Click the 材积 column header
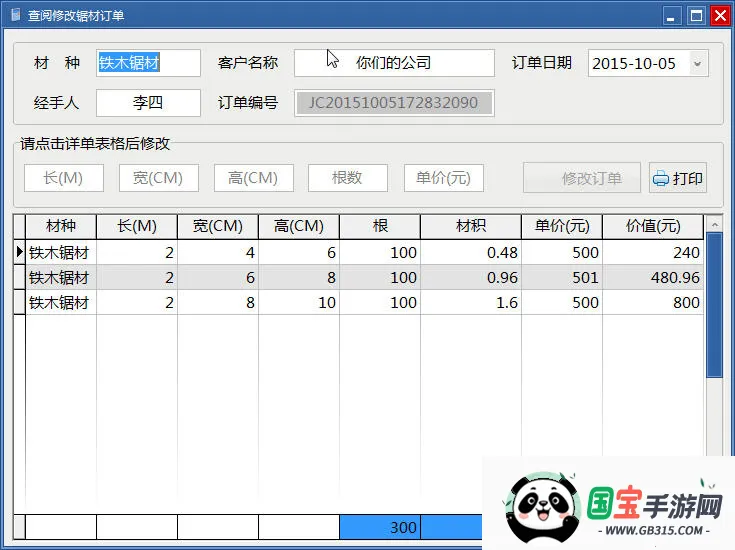The width and height of the screenshot is (735, 550). [471, 226]
